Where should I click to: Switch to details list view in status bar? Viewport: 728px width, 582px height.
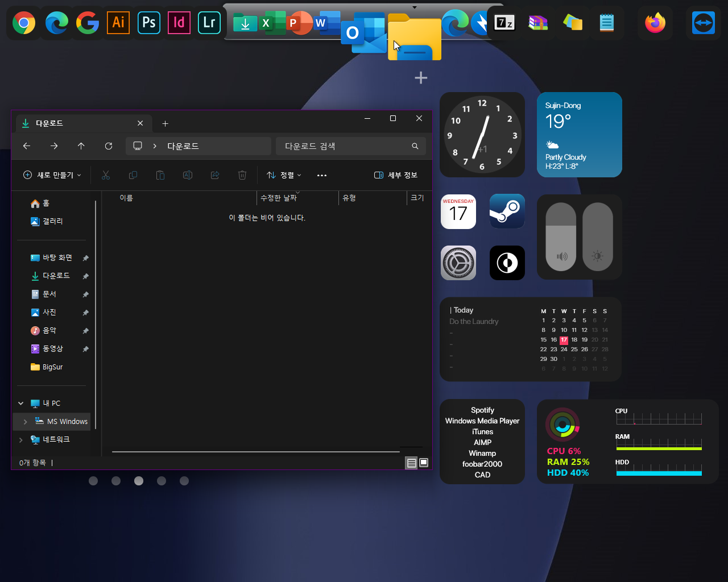click(411, 463)
